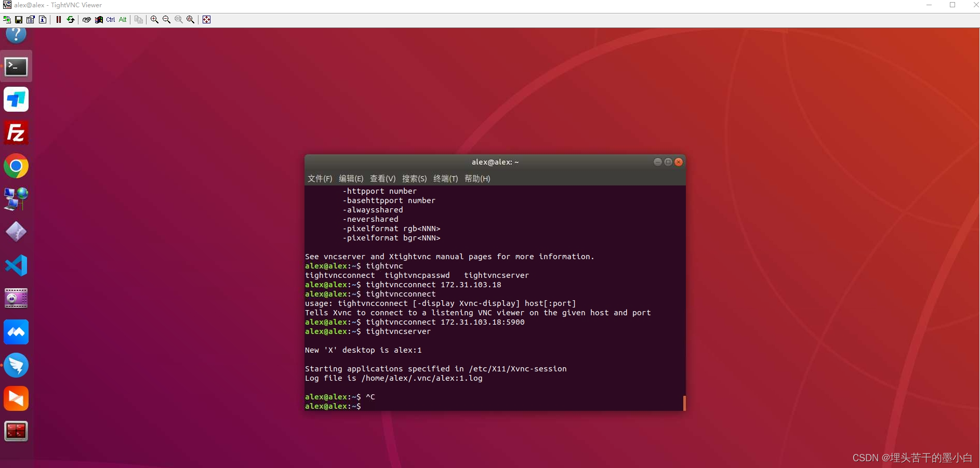Click the New connection icon in TightVNC toolbar

coord(7,20)
